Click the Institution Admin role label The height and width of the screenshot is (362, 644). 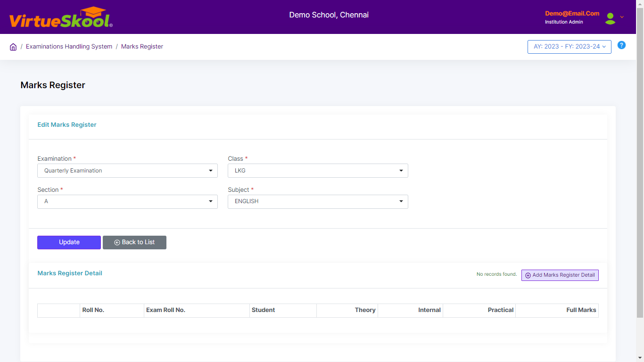(x=564, y=22)
